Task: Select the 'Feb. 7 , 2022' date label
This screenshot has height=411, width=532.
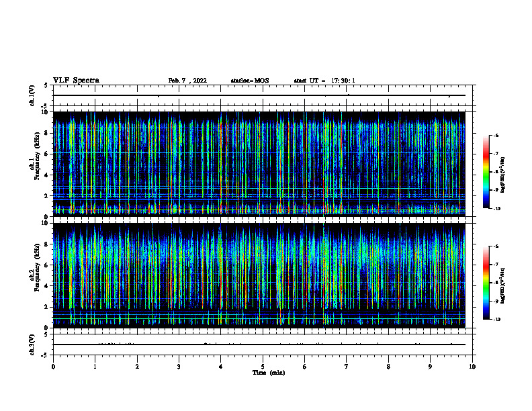Action: (x=187, y=81)
